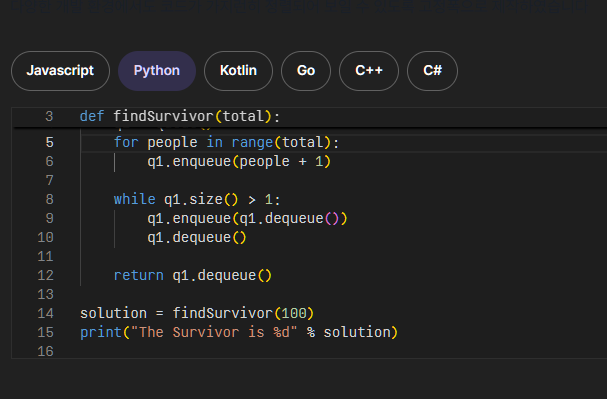
Task: Select the Python language tab
Action: click(157, 71)
